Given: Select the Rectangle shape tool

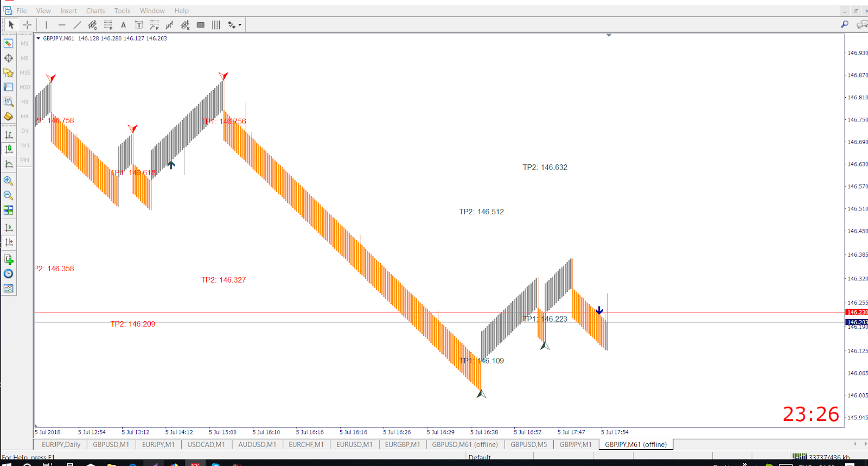Looking at the screenshot, I should [201, 24].
